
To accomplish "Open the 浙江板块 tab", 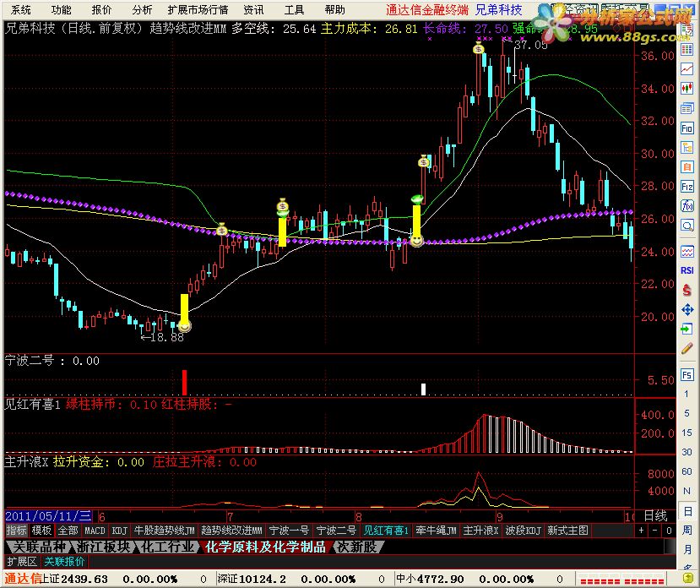I will [104, 547].
